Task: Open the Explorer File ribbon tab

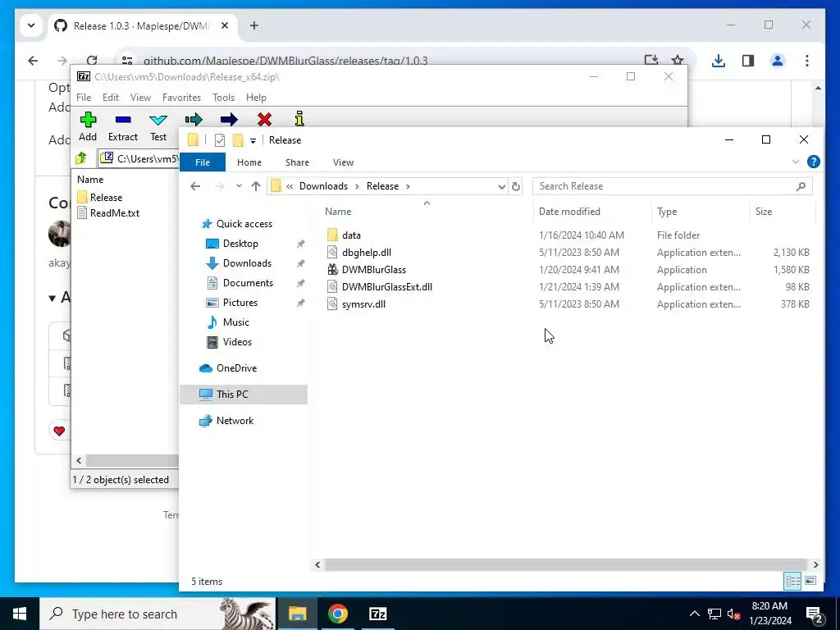Action: tap(203, 162)
